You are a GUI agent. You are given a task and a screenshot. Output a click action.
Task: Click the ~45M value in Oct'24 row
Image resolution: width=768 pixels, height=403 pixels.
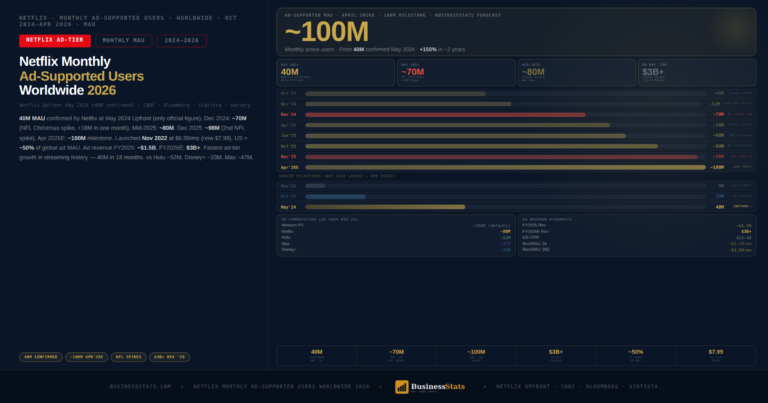click(718, 94)
